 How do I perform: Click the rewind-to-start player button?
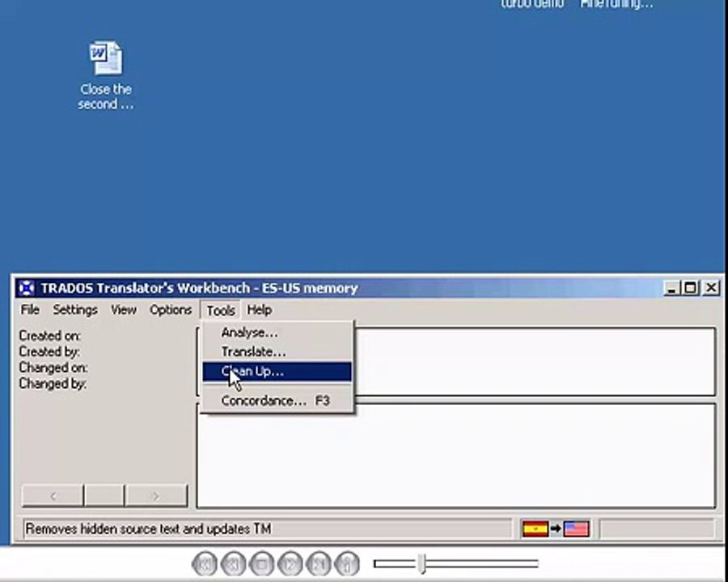(x=205, y=564)
